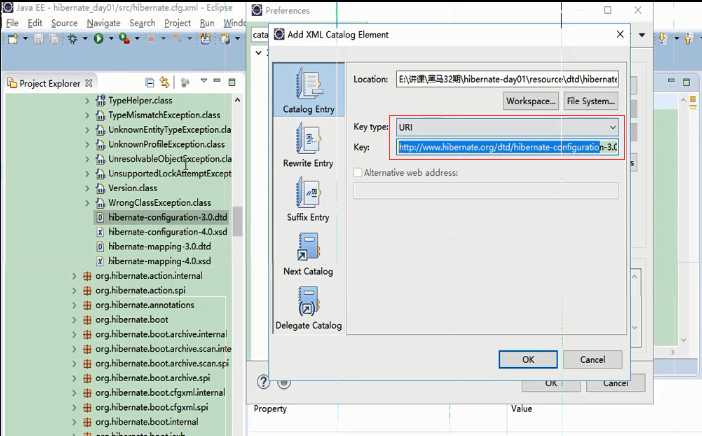Open dropdown arrow next to Run icon
Viewport: 702px width, 436px height.
[x=110, y=39]
